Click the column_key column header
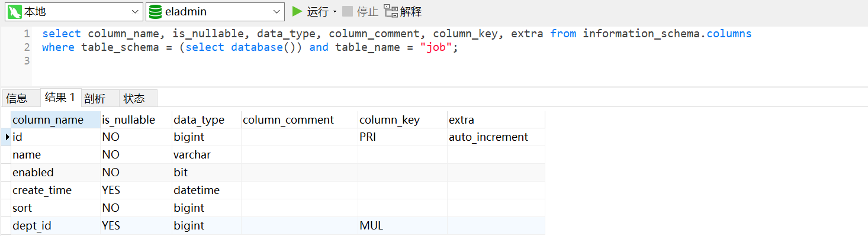Screen dimensions: 868x236 [402, 119]
